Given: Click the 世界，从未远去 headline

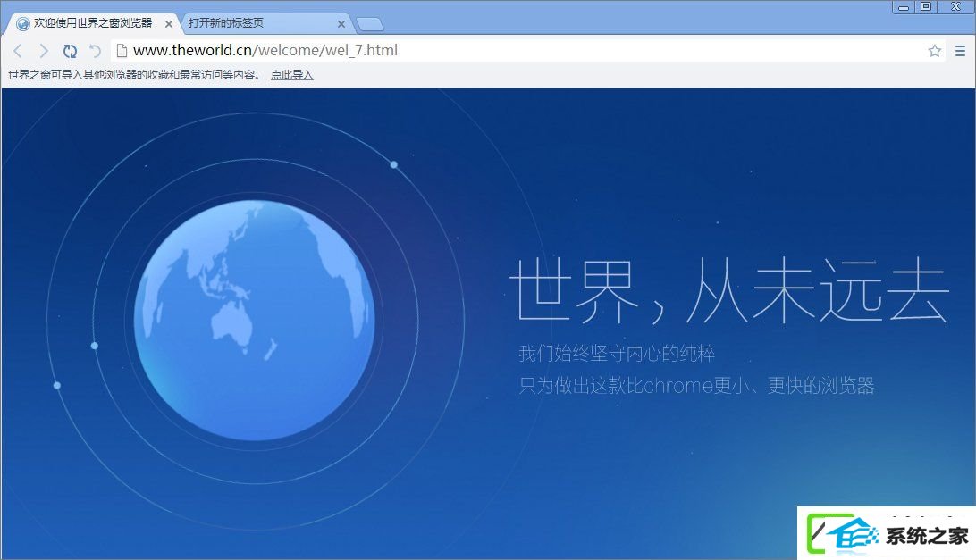Looking at the screenshot, I should [729, 290].
